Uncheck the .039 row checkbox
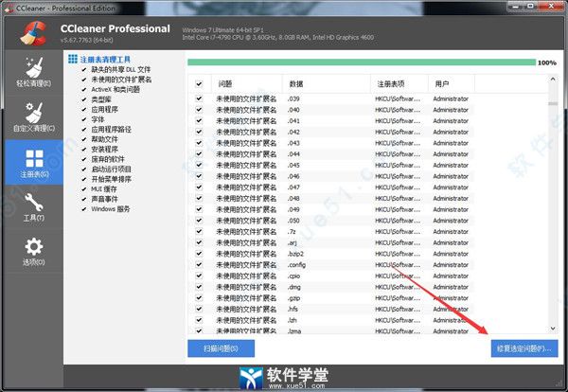The height and width of the screenshot is (392, 568). 199,98
